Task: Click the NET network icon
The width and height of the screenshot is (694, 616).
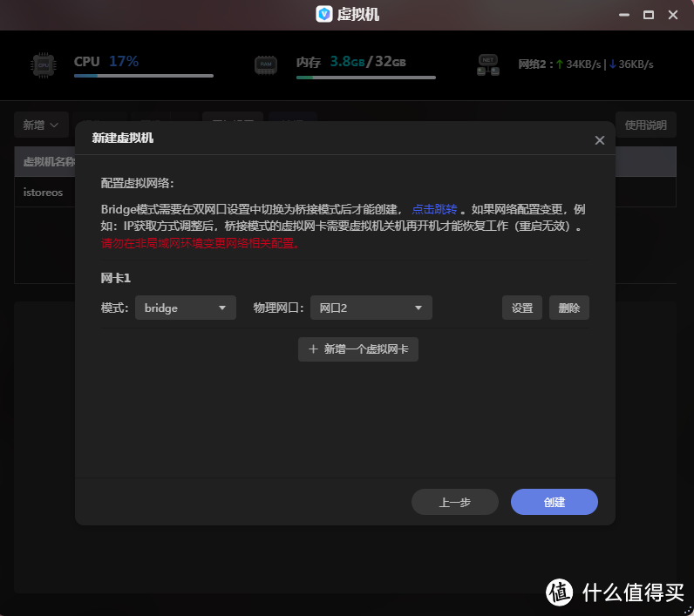Action: 488,65
